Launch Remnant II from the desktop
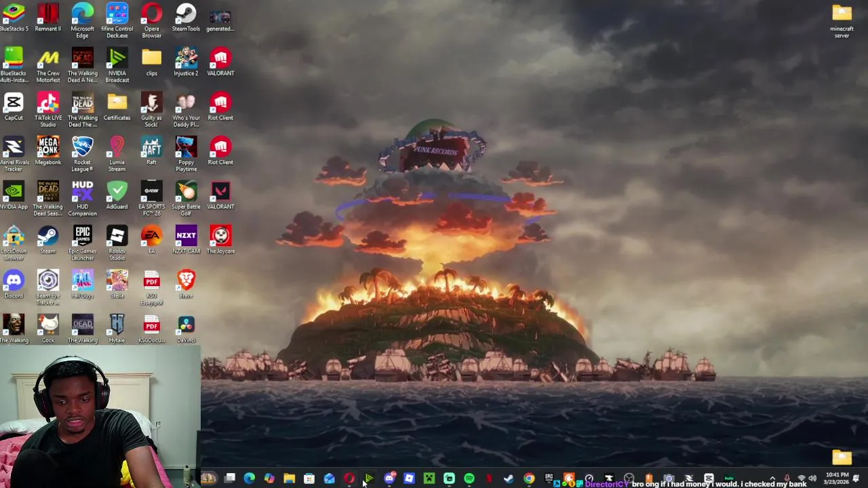 (x=48, y=18)
